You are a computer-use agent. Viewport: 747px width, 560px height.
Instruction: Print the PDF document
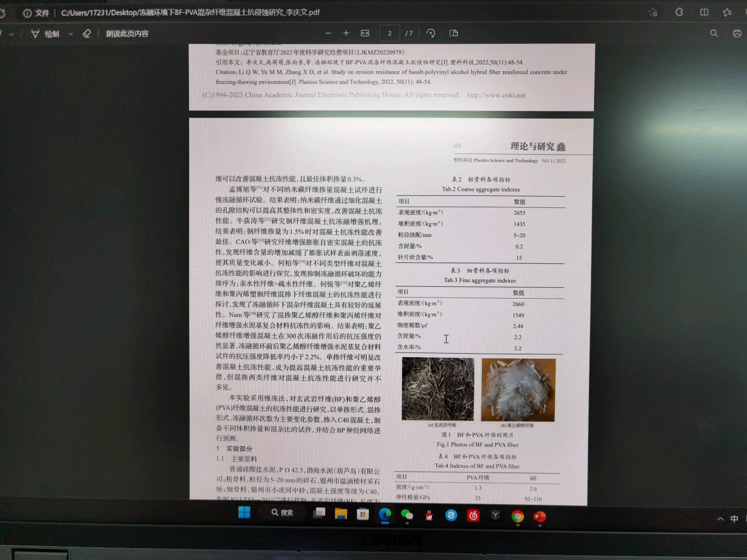(737, 34)
